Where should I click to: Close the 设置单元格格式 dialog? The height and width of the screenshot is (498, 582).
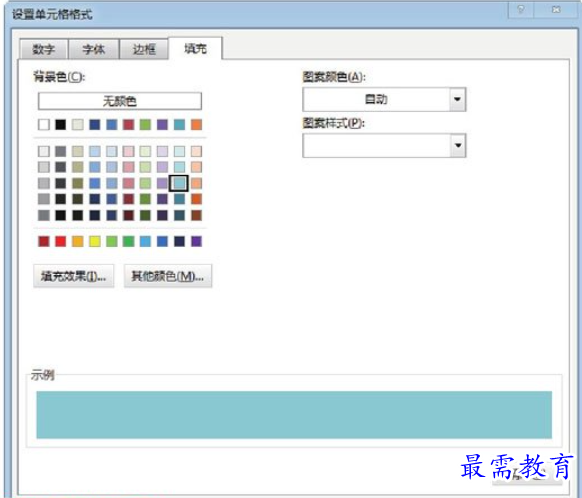556,10
